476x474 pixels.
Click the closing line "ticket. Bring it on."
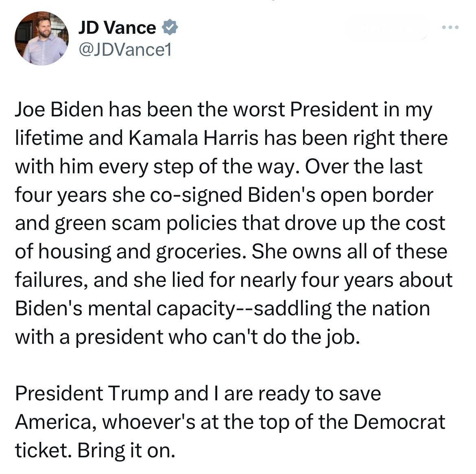[95, 451]
